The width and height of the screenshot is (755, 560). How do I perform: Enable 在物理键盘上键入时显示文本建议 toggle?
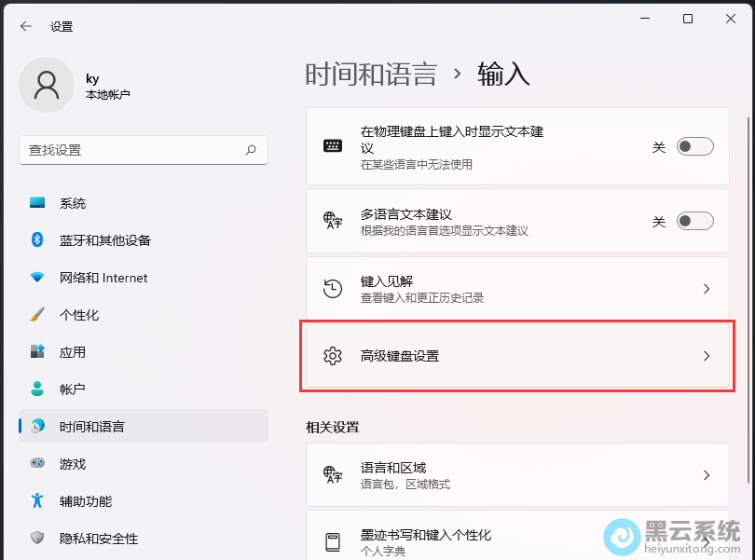(x=694, y=146)
